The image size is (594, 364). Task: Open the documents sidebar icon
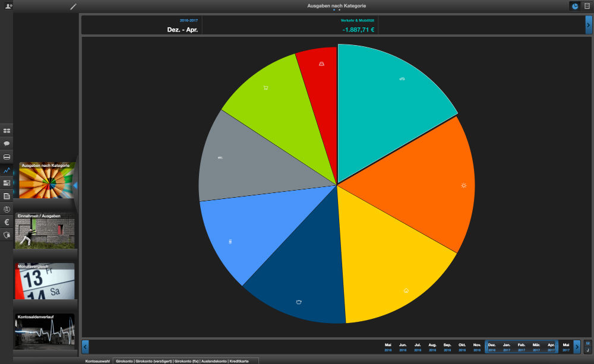(x=7, y=196)
